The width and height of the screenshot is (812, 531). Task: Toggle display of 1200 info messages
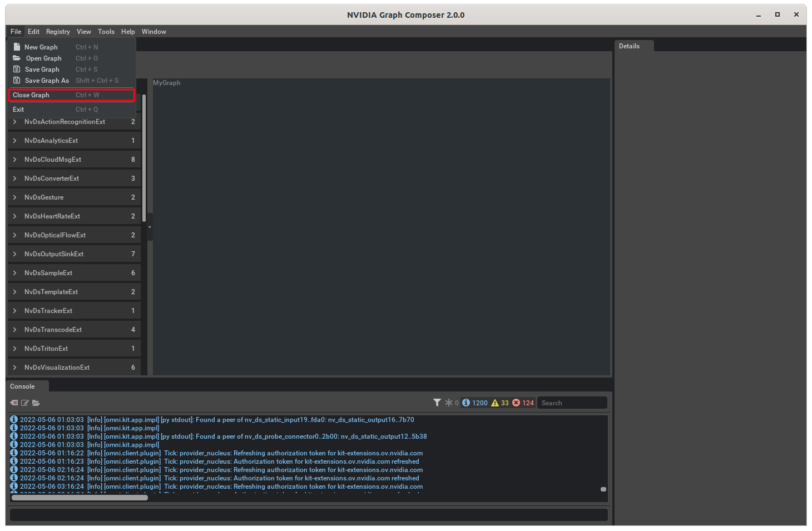point(473,403)
